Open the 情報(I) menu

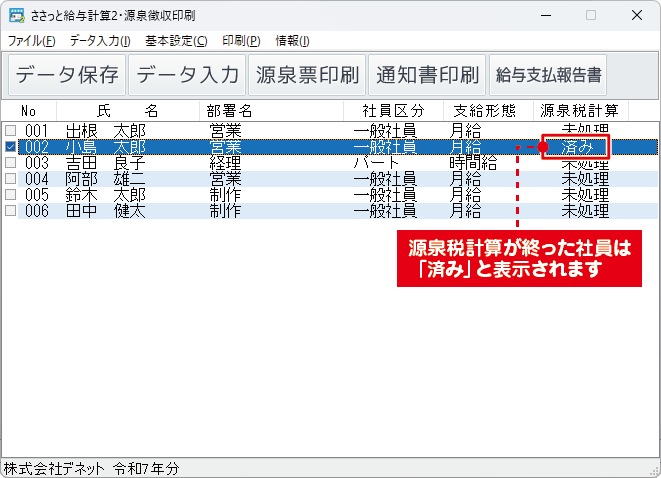pos(292,41)
